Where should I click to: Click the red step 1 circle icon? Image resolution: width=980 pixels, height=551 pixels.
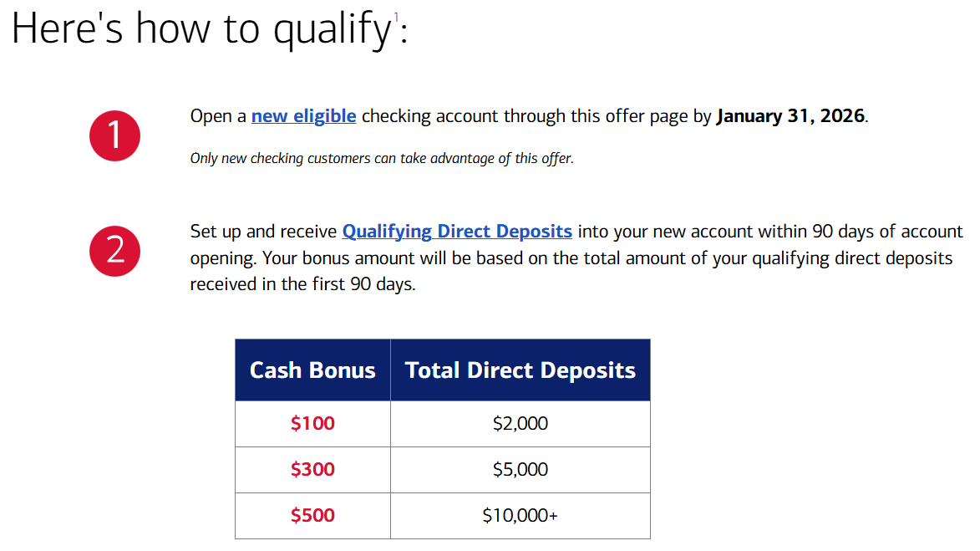pyautogui.click(x=114, y=135)
